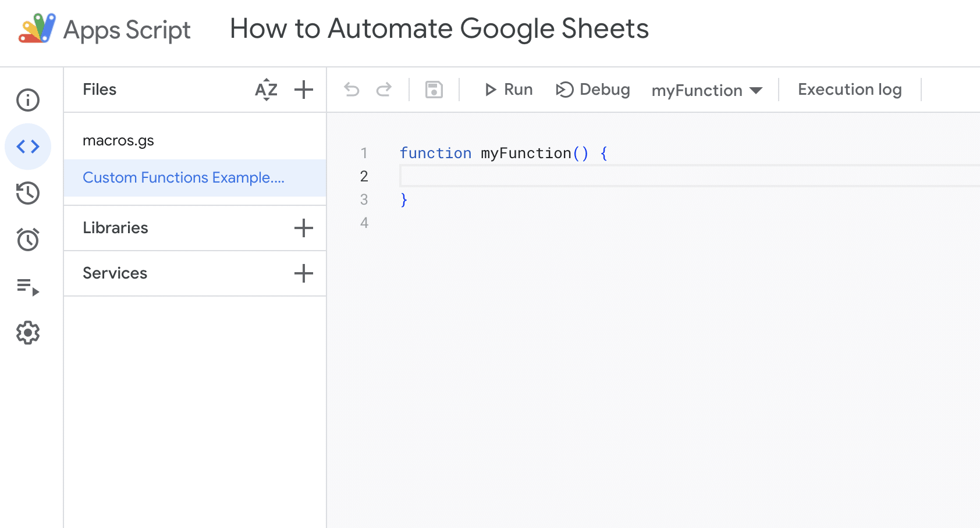Select the Editor code icon in sidebar
The image size is (980, 528).
coord(28,147)
